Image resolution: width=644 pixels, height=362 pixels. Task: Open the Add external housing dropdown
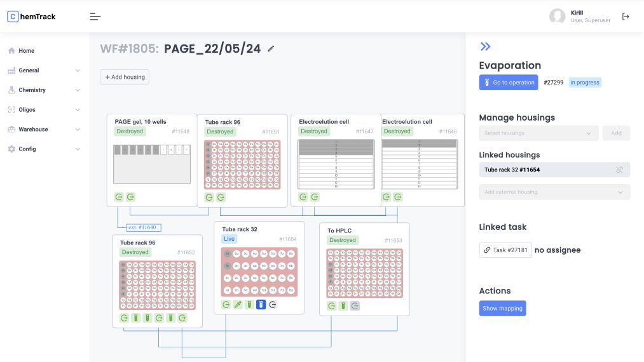pyautogui.click(x=554, y=192)
